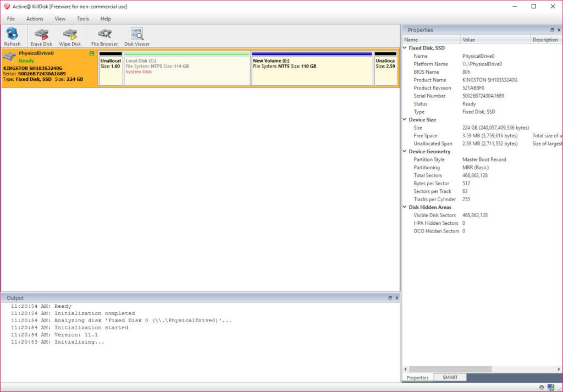Switch to the Properties tab
563x392 pixels.
418,378
